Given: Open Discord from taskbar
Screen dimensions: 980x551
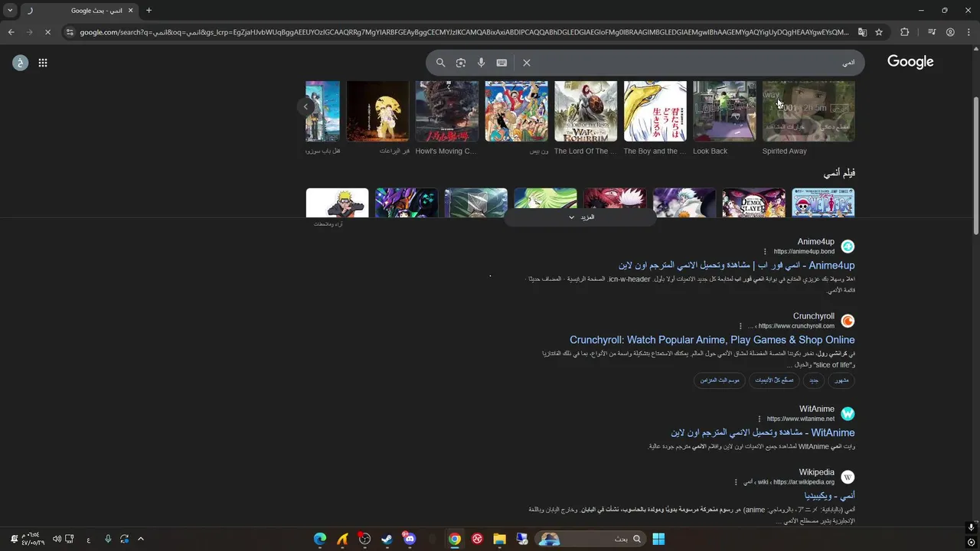Looking at the screenshot, I should 410,539.
